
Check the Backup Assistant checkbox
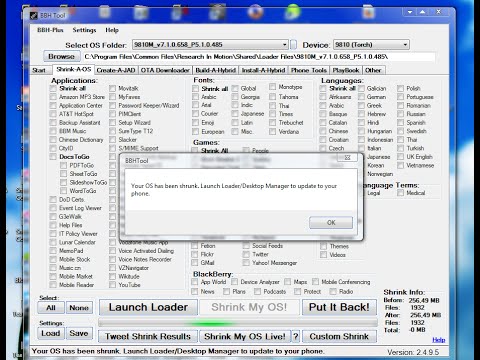(53, 123)
